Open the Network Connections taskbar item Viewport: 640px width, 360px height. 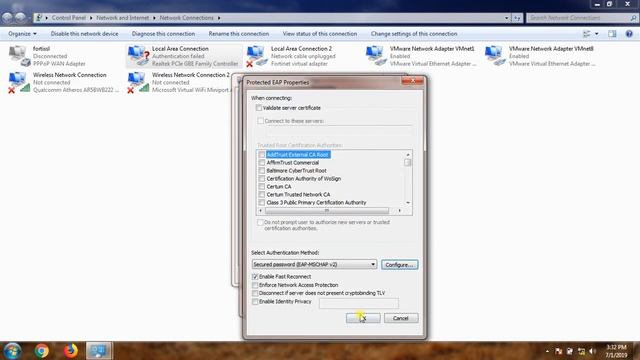tap(99, 351)
